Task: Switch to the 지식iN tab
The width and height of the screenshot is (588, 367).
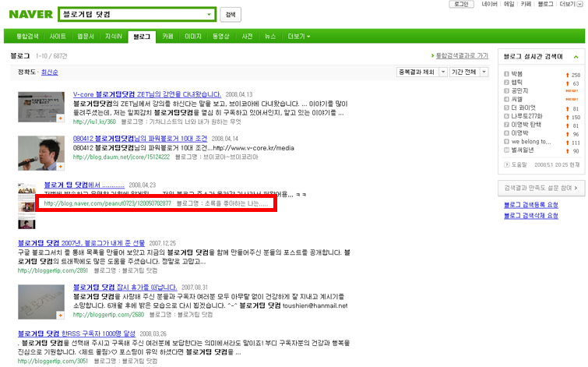Action: coord(113,37)
